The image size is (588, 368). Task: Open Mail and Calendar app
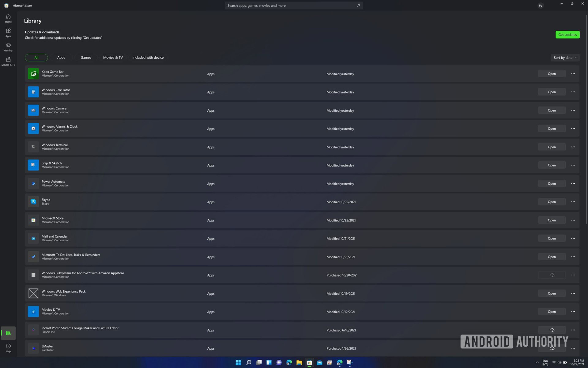pos(552,238)
